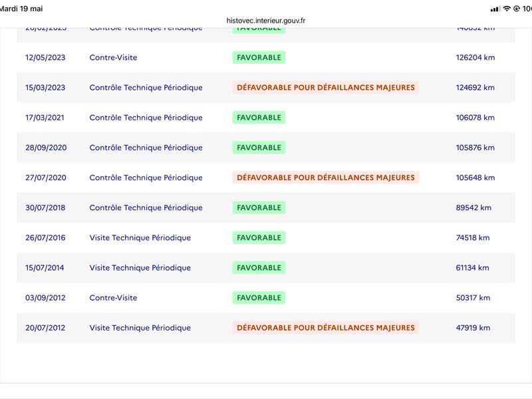This screenshot has height=399, width=532.
Task: Select the 26/07/2016 Visite Technique Périodique label
Action: coord(140,238)
